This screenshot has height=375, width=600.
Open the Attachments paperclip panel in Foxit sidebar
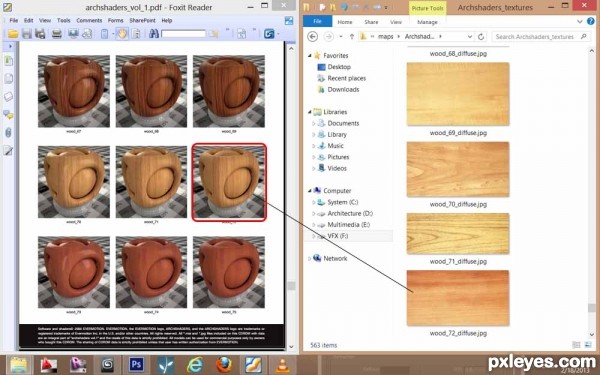coord(8,132)
